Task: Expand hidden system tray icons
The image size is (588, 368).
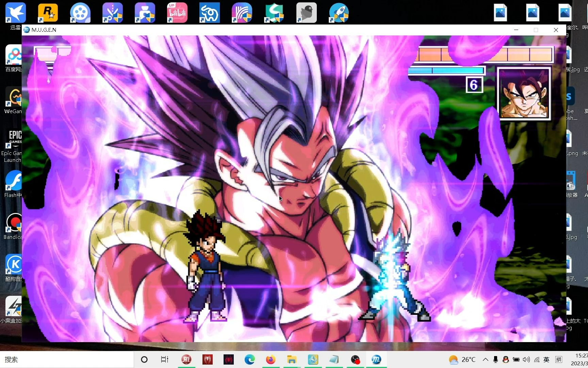Action: 486,359
